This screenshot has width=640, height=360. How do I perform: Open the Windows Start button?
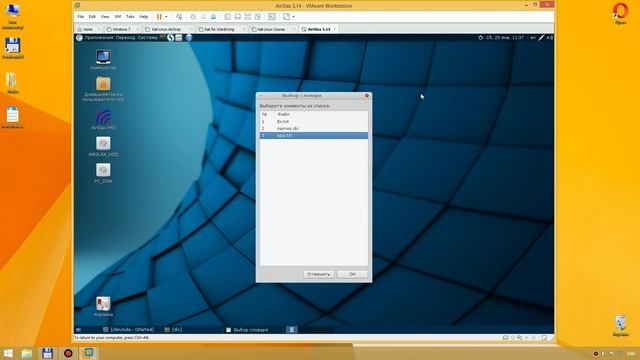(8, 353)
